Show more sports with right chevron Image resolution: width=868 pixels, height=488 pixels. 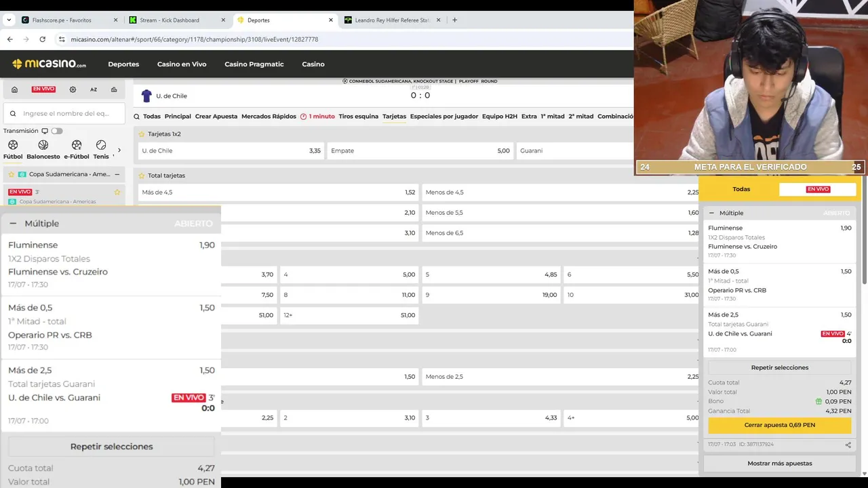[119, 150]
